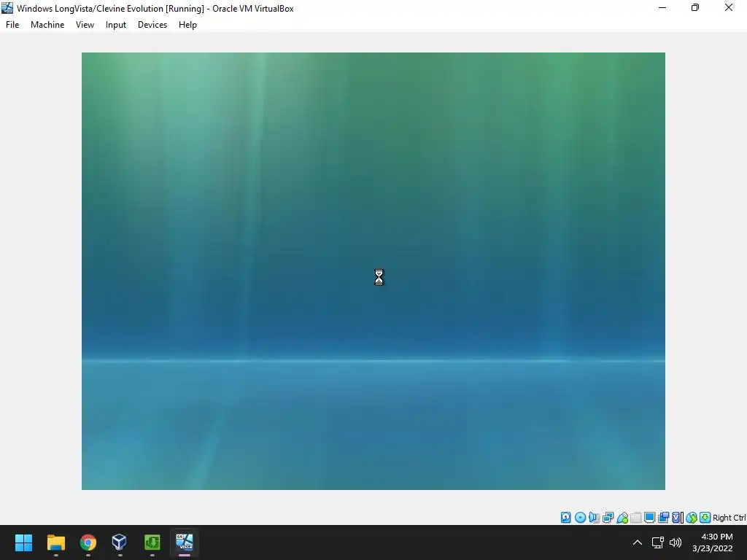Open the Devices menu
The width and height of the screenshot is (747, 560).
point(152,25)
